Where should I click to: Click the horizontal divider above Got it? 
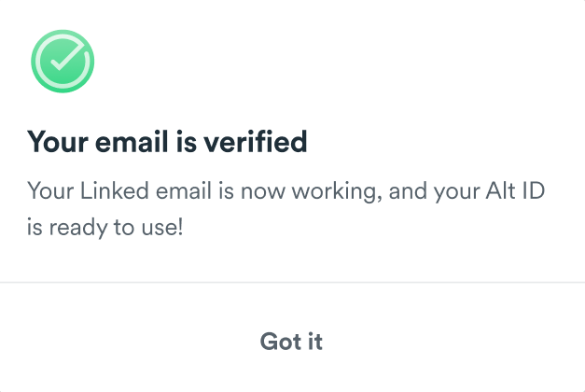coord(292,281)
